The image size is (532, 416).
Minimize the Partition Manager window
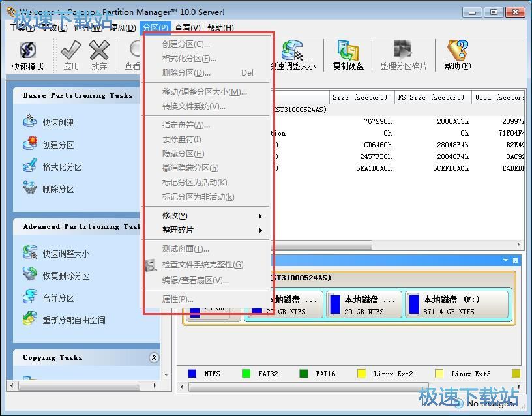click(x=472, y=12)
